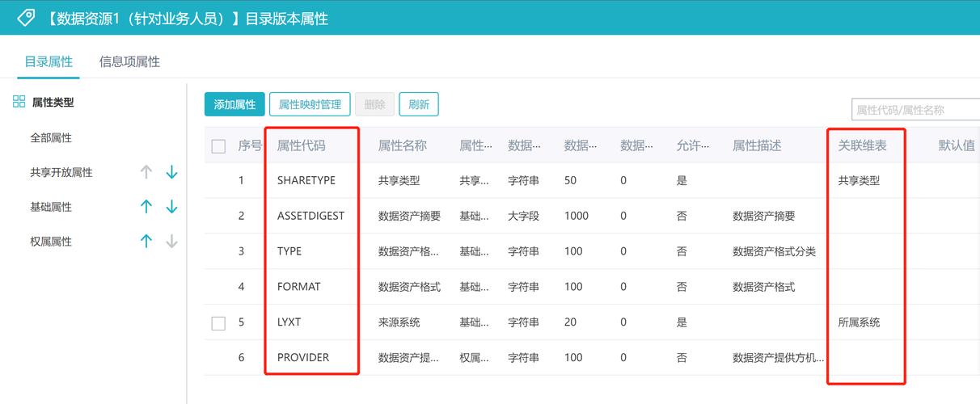Click the PROVIDER code cell
The image size is (980, 404).
[x=303, y=357]
